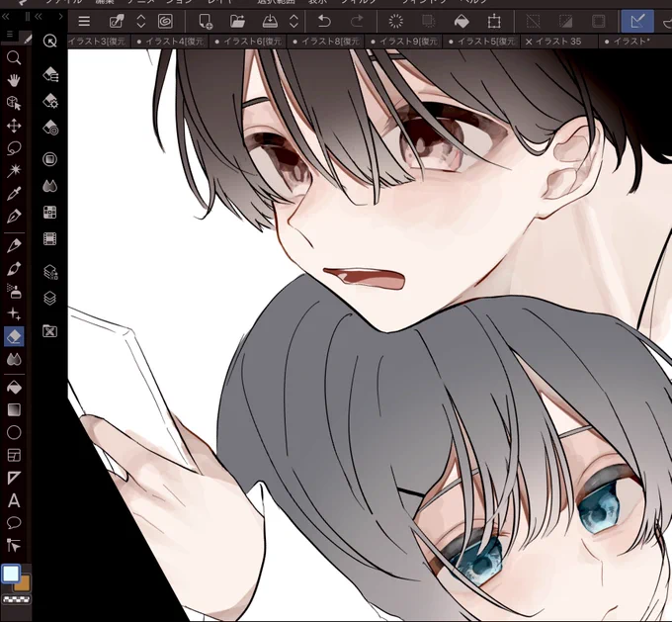Select the Airbrush spray tool
The height and width of the screenshot is (622, 672).
point(14,292)
